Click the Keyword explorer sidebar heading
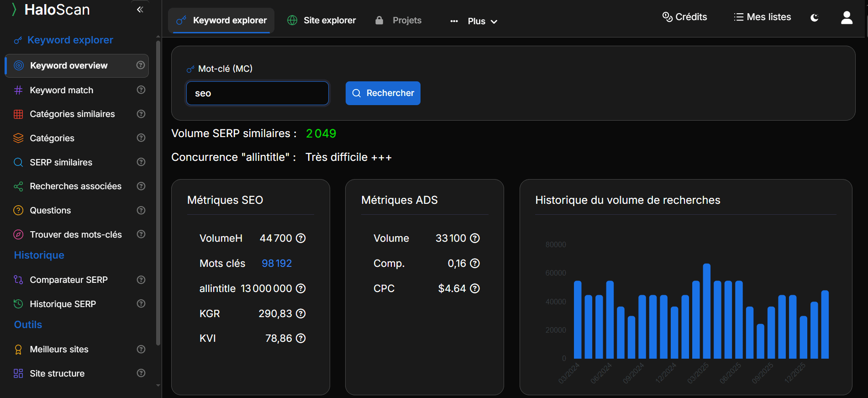Screen dimensions: 868x398 point(70,40)
